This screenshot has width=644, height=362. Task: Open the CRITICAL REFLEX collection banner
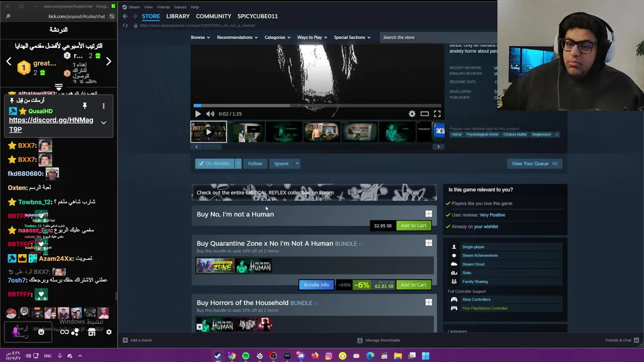314,193
